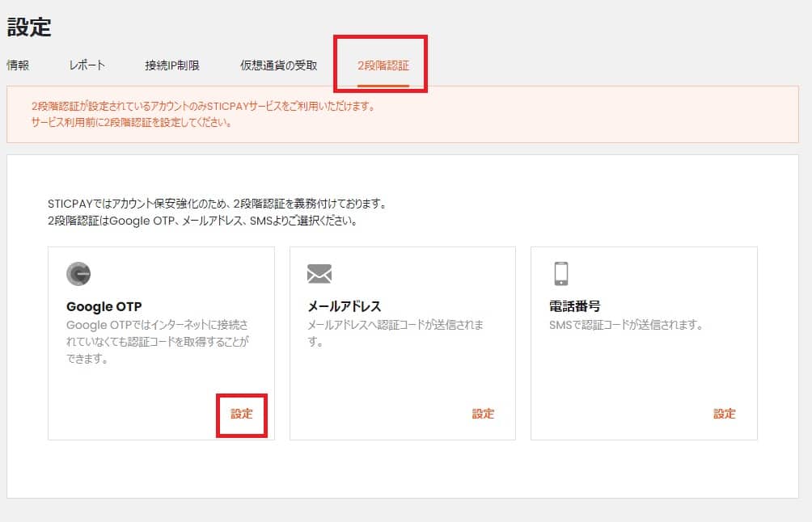Open the 情報 tab
812x522 pixels.
(18, 65)
